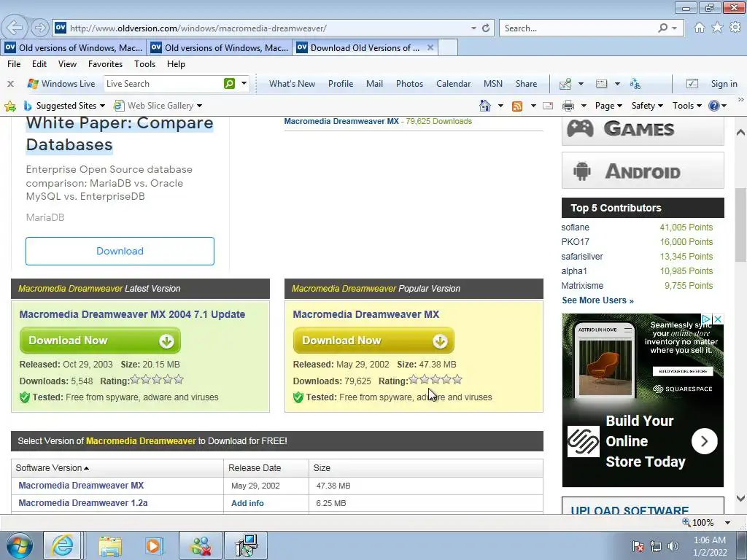Click the ad next arrow circle
Viewport: 747px width, 560px height.
tap(704, 441)
